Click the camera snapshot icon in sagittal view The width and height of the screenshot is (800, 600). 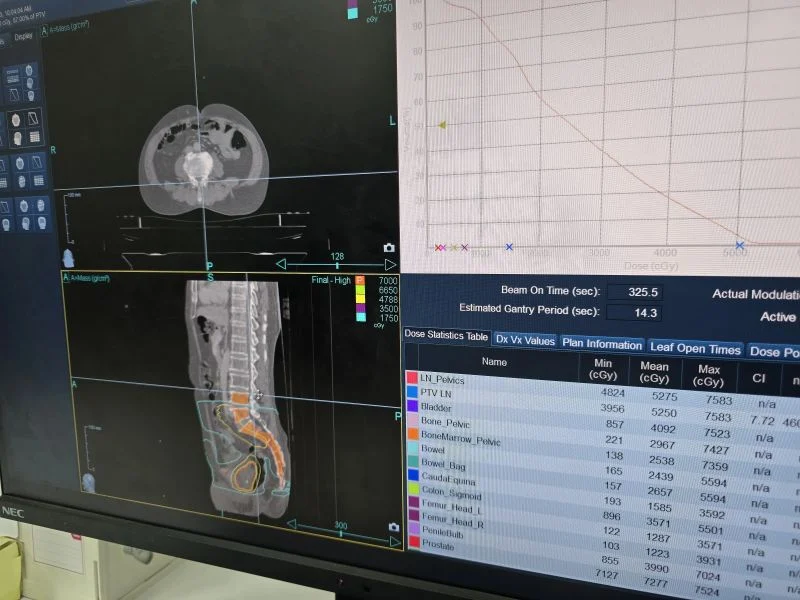392,527
